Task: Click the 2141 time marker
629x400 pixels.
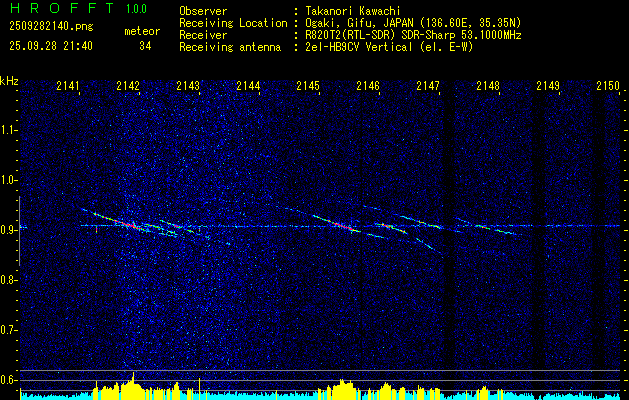Action: [x=68, y=85]
